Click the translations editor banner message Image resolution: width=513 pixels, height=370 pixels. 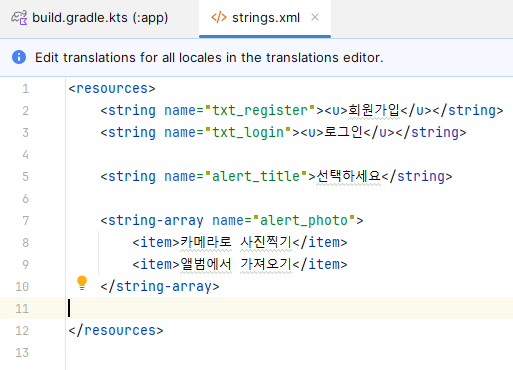[209, 58]
